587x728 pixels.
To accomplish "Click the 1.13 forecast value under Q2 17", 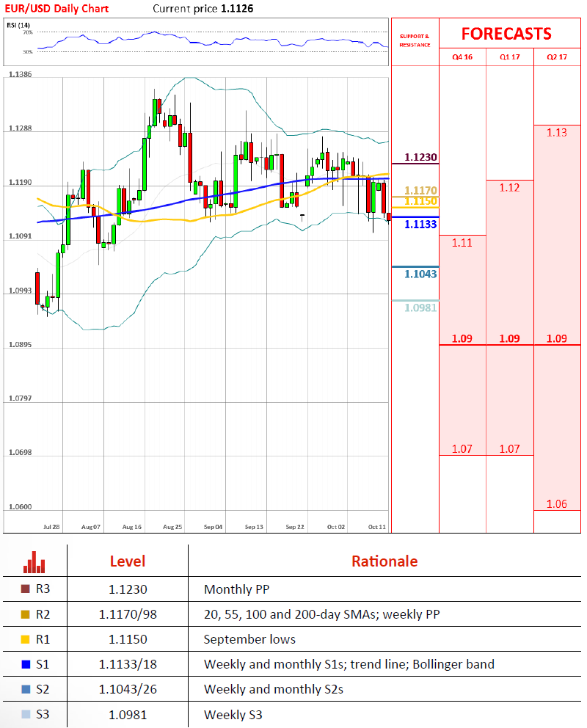I will coord(556,133).
